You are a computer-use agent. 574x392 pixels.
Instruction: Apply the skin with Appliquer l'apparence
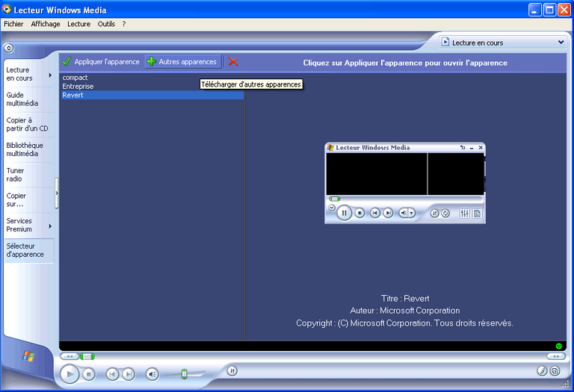(x=101, y=61)
